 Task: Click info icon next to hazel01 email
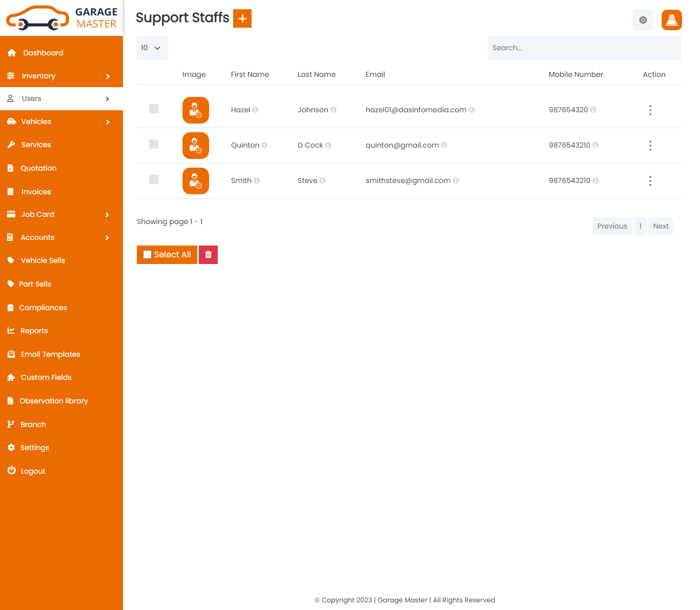tap(471, 110)
